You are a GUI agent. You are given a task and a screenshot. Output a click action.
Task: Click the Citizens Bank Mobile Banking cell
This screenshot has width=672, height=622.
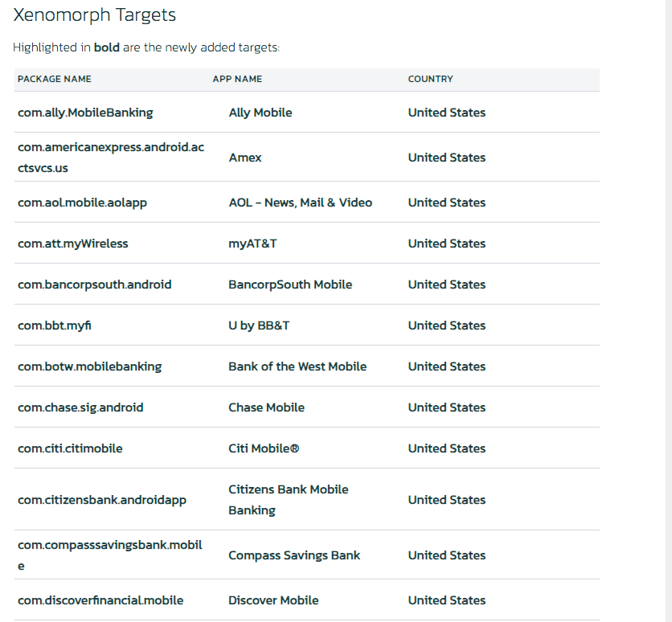289,500
